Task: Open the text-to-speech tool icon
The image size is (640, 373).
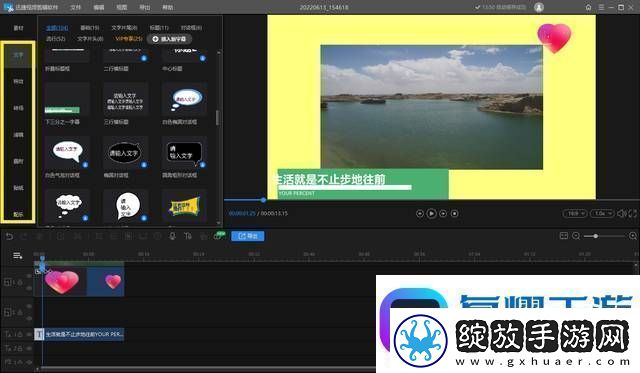Action: [x=188, y=236]
